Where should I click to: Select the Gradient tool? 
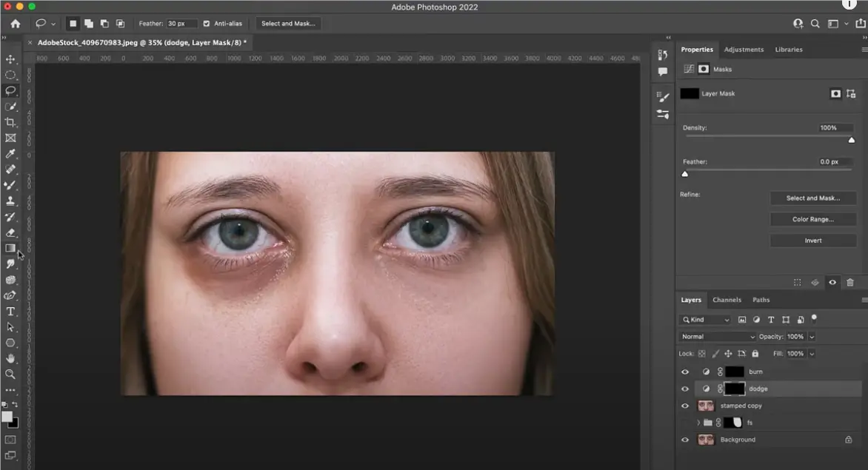[10, 248]
